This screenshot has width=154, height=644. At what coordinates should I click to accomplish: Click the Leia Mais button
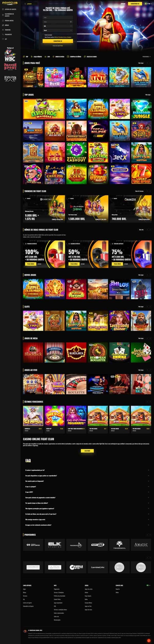click(87, 451)
